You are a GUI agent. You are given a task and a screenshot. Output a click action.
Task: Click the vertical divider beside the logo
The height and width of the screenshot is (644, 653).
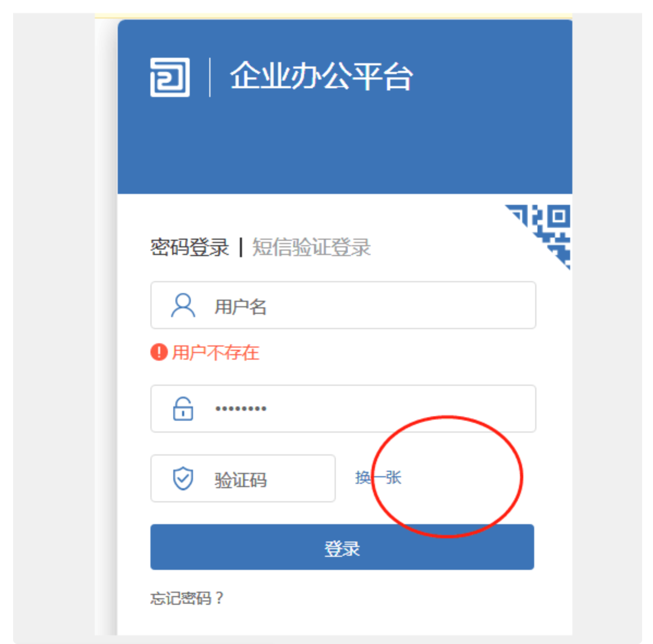[x=209, y=77]
